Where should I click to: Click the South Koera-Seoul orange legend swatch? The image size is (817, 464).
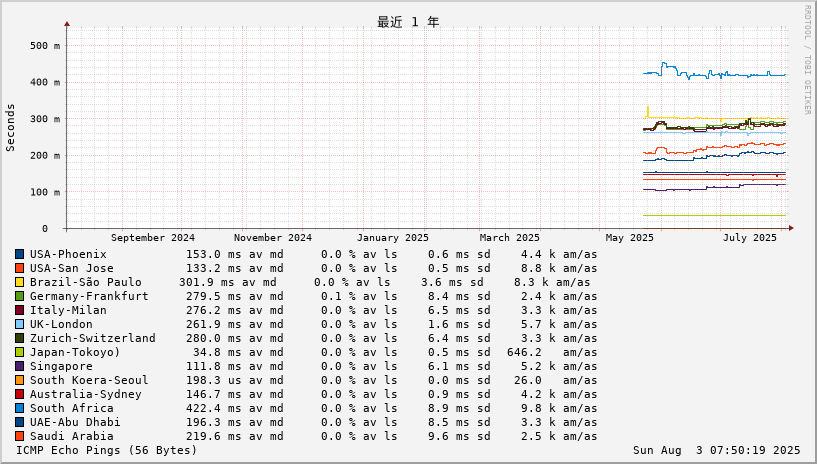click(19, 380)
